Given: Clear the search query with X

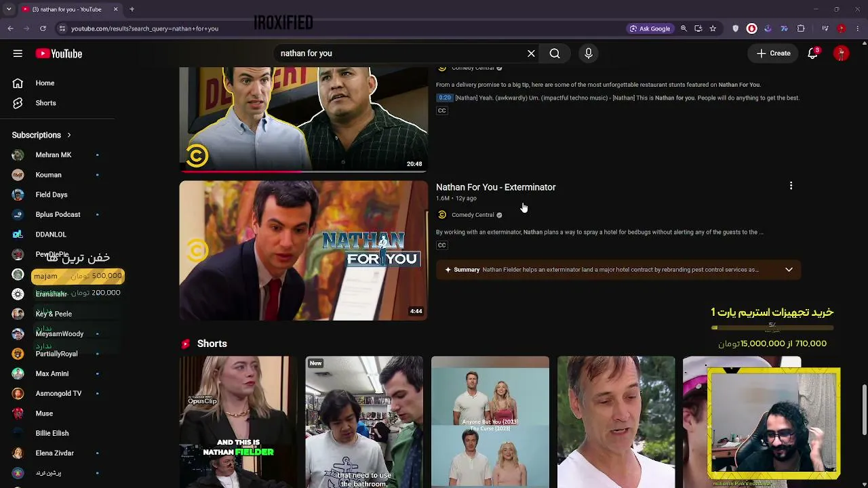Looking at the screenshot, I should click(x=531, y=54).
